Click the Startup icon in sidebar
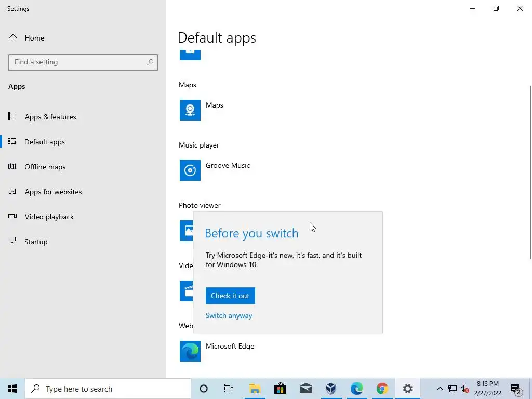Screen dimensions: 532x399 tap(12, 241)
